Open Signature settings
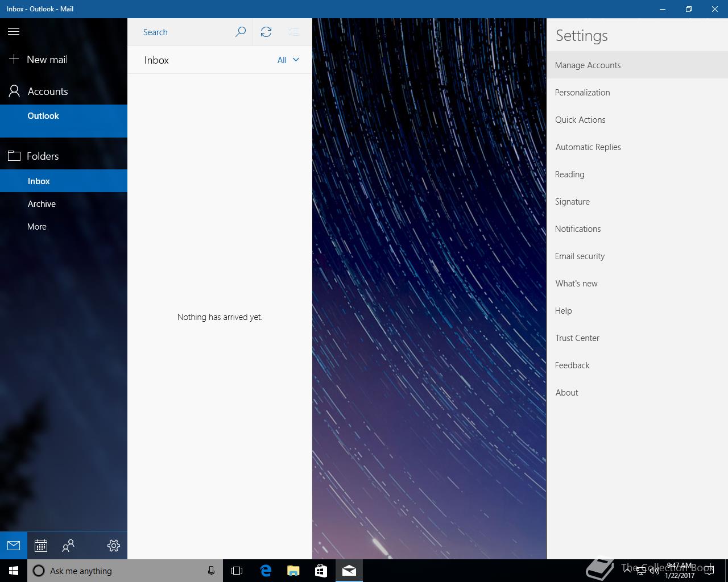728x582 pixels. coord(572,202)
